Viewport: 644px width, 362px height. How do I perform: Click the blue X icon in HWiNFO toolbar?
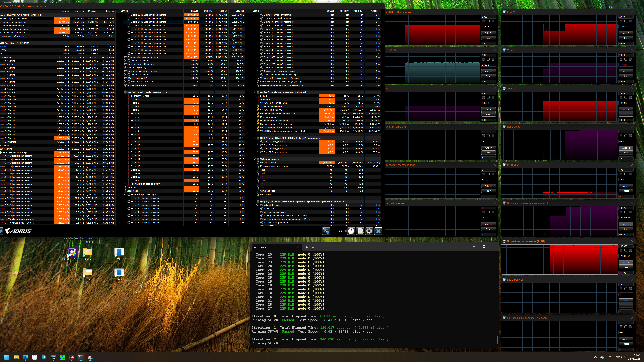point(378,231)
